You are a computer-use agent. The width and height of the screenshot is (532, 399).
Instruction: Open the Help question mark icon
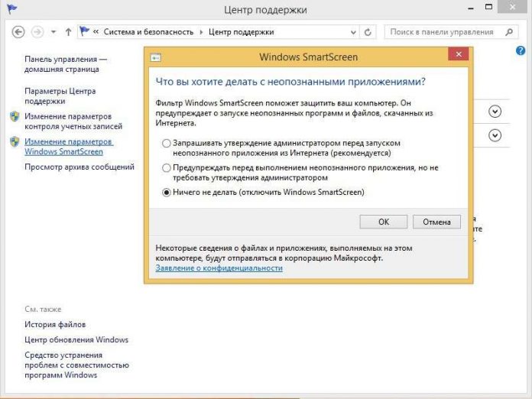click(x=521, y=51)
